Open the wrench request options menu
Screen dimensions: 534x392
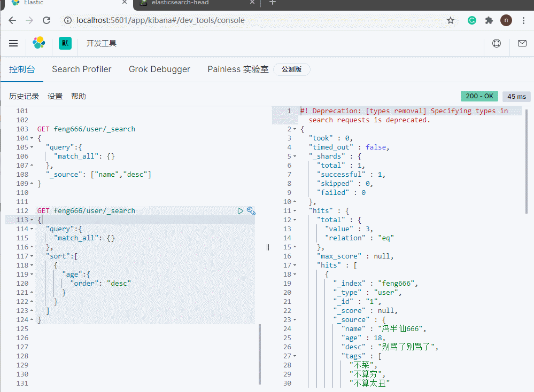[251, 211]
